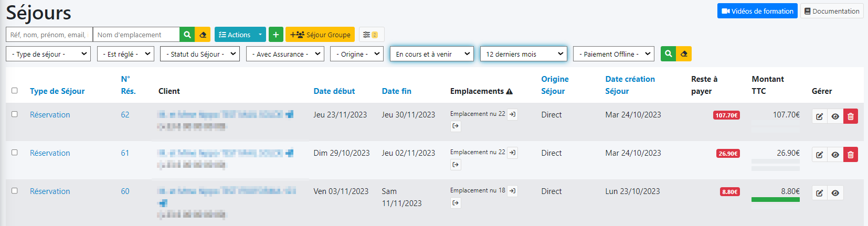Sort table by Date début column
Viewport: 868px width, 226px height.
[334, 91]
